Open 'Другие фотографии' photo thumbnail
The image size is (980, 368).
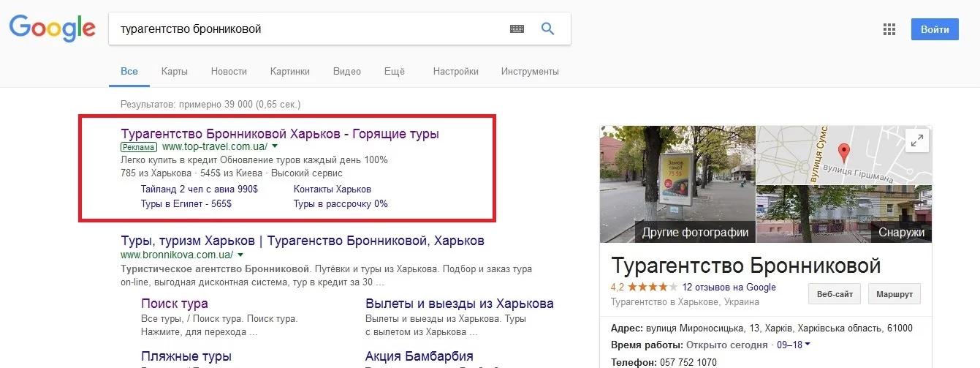(x=677, y=184)
